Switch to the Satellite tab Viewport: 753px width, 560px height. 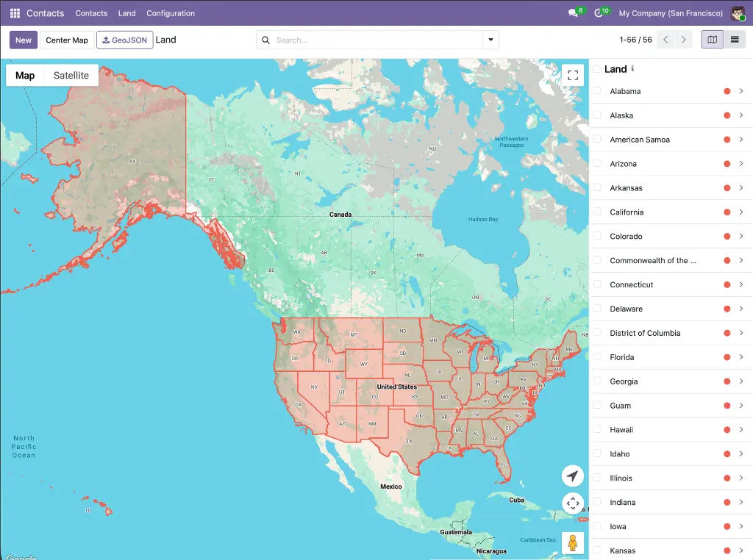tap(71, 76)
